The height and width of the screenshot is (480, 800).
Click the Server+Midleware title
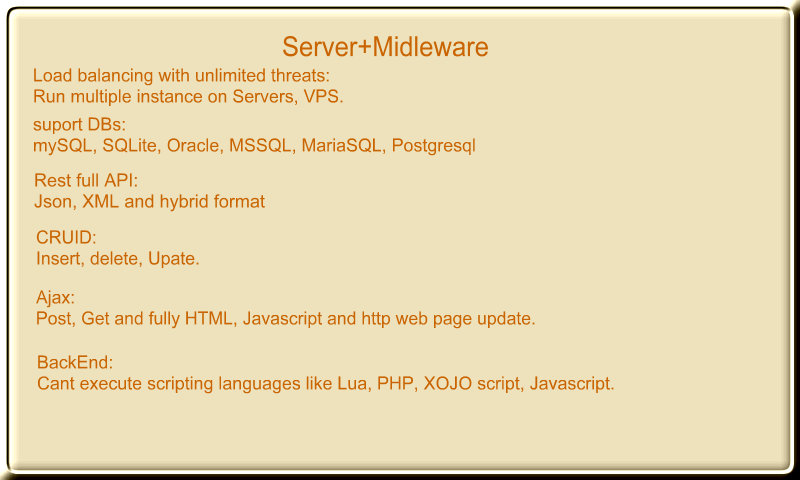pyautogui.click(x=385, y=47)
